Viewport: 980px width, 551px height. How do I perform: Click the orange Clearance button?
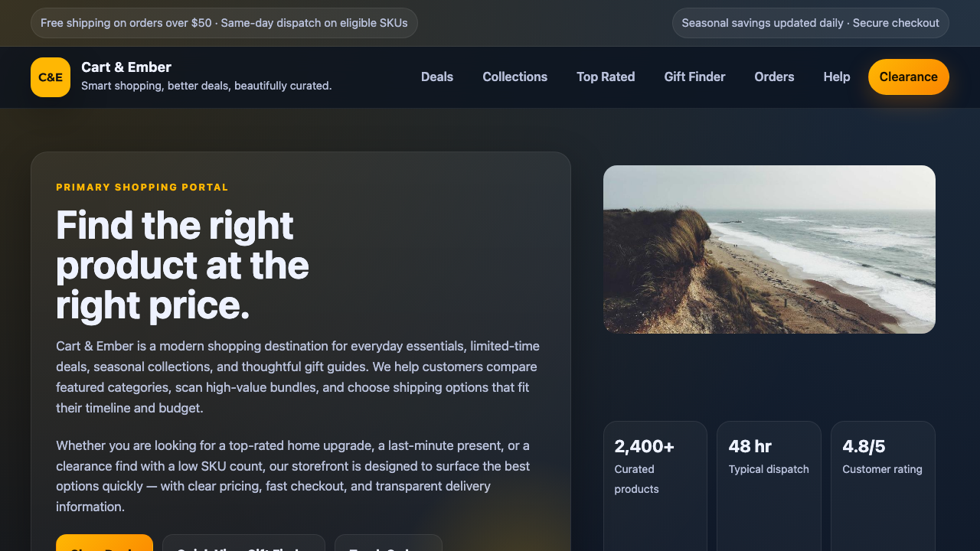pos(909,77)
